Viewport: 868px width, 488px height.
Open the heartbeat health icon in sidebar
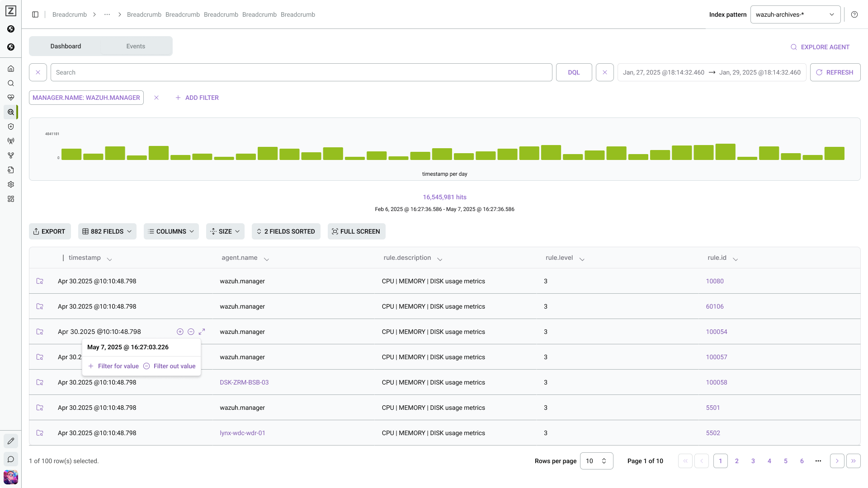11,98
